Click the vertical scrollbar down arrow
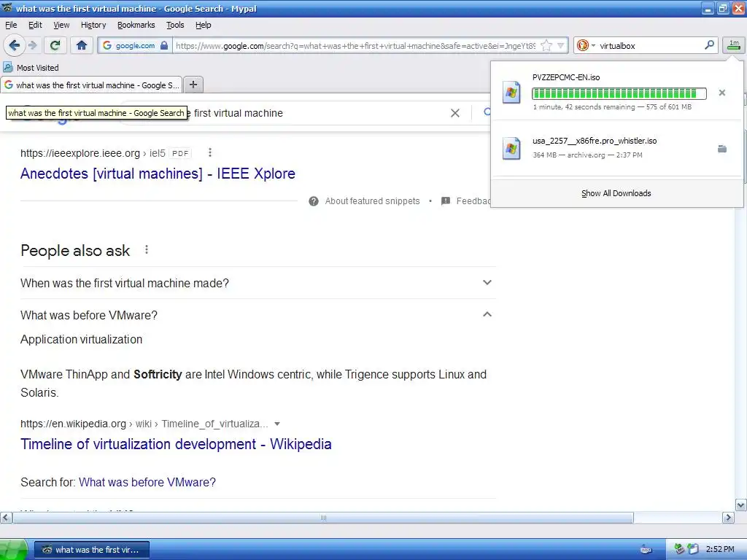Image resolution: width=747 pixels, height=560 pixels. click(x=741, y=505)
